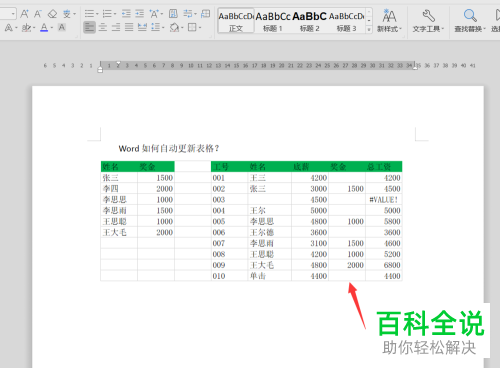
Task: Click the bulleted list icon
Action: pos(89,14)
